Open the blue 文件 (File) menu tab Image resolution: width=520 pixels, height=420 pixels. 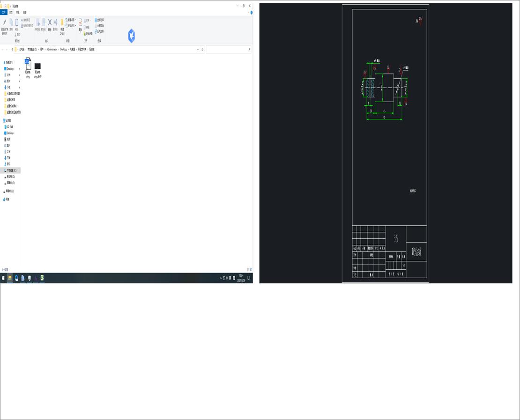click(4, 12)
